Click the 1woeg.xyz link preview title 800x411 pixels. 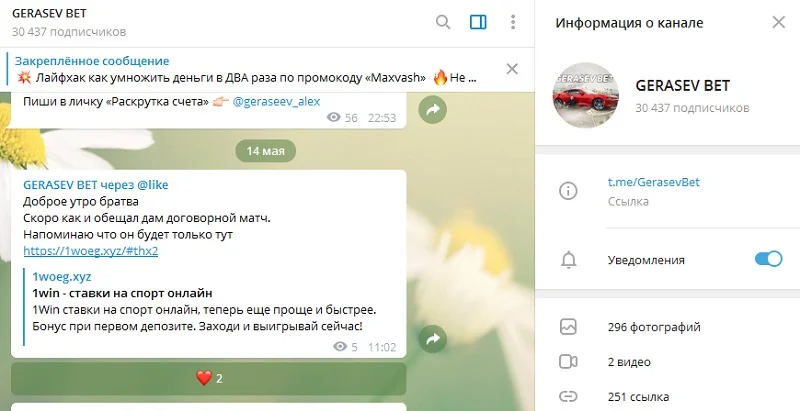click(62, 277)
